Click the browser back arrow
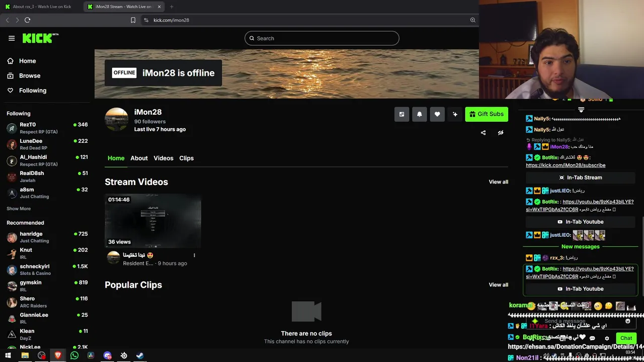Image resolution: width=644 pixels, height=362 pixels. tap(7, 20)
